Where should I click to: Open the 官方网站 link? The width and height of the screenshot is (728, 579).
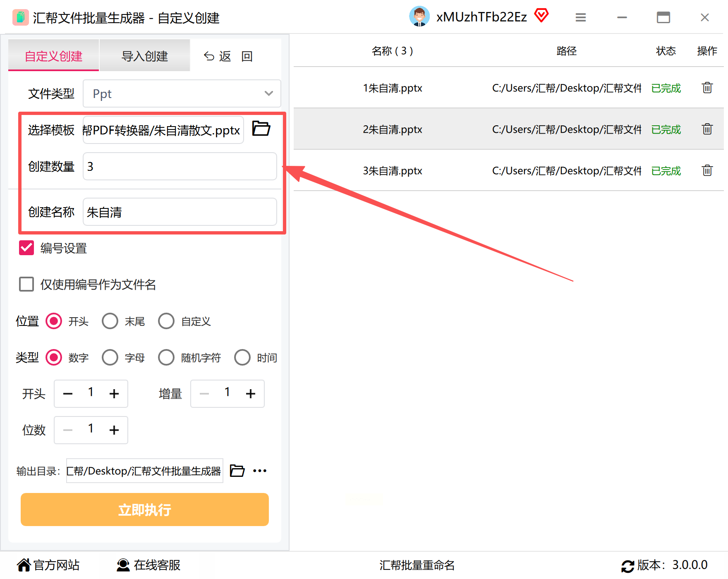pos(48,565)
